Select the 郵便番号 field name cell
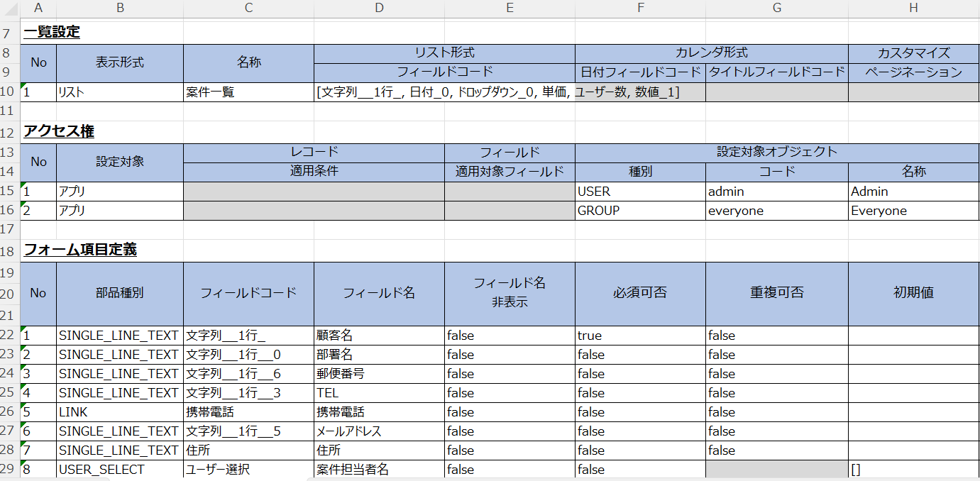Screen dimensions: 980x481 [x=379, y=374]
